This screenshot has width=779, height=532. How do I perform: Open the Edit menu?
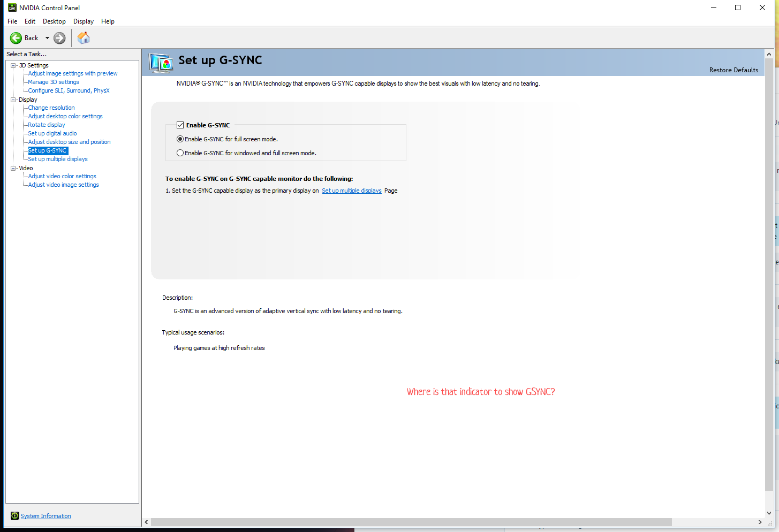(x=30, y=21)
